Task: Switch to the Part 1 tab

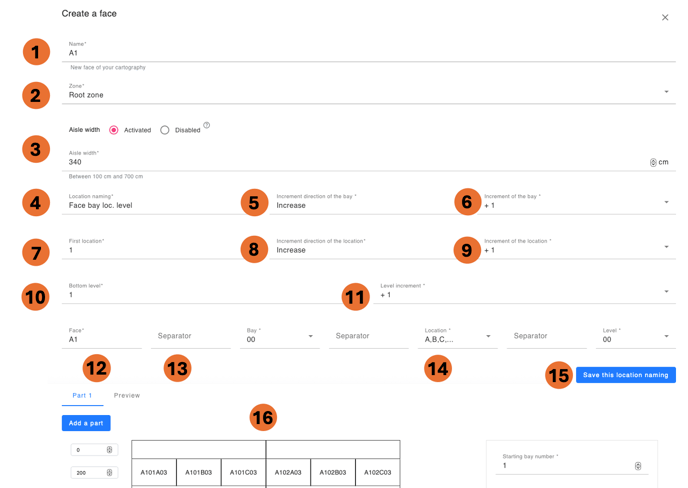Action: [82, 396]
